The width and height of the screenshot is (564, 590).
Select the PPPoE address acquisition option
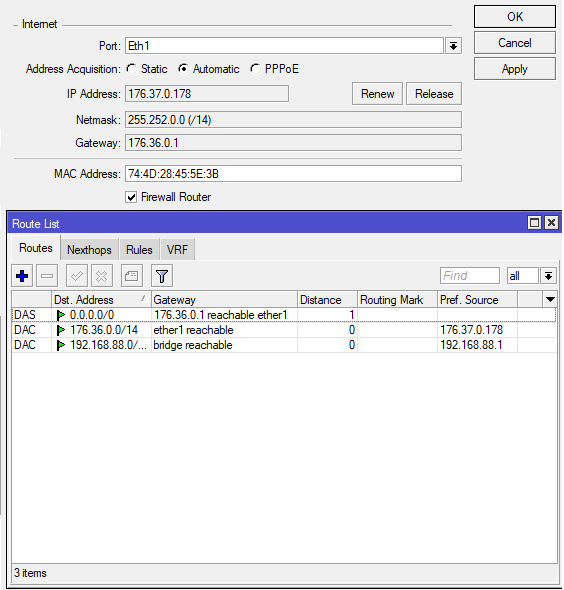pyautogui.click(x=255, y=69)
